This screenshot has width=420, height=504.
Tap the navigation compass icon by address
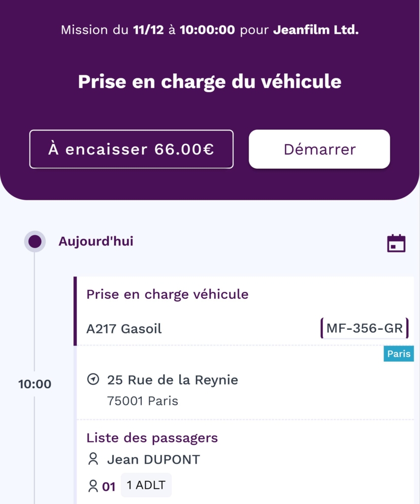93,379
